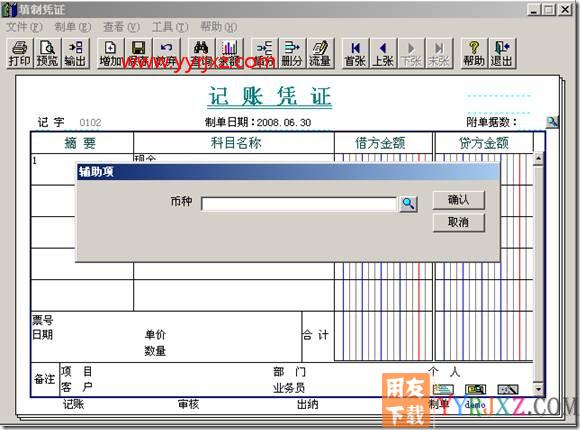Click the yellow icon at voucher bottom right
This screenshot has height=430, width=580.
(x=475, y=389)
